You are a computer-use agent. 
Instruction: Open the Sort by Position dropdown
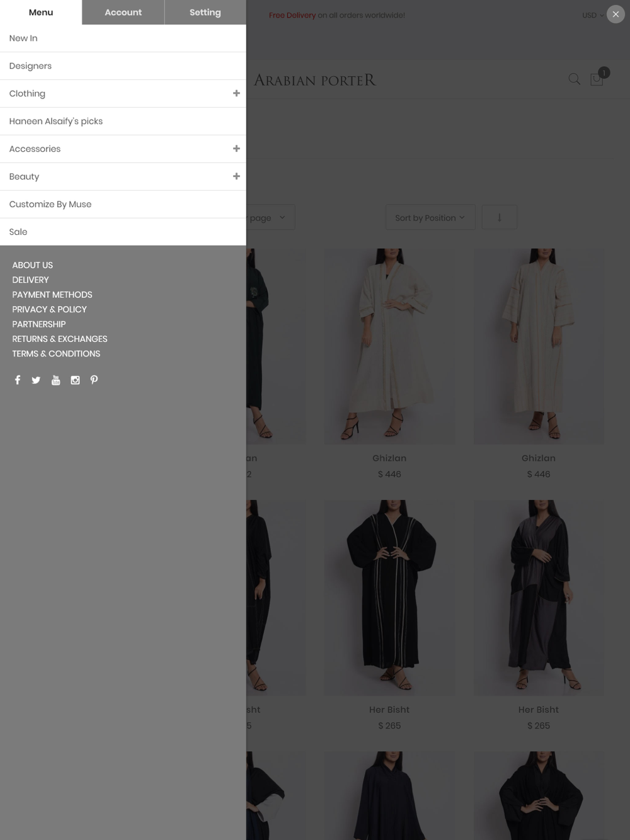click(430, 217)
